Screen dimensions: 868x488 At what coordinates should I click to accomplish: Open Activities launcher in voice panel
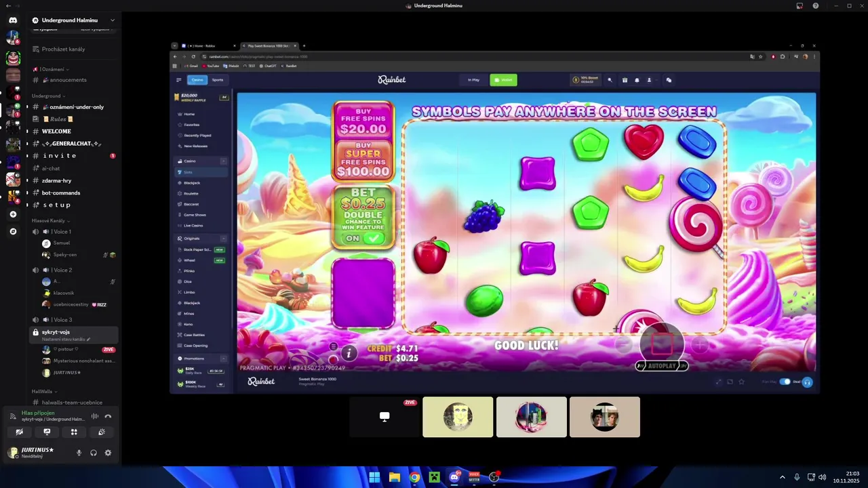(74, 432)
